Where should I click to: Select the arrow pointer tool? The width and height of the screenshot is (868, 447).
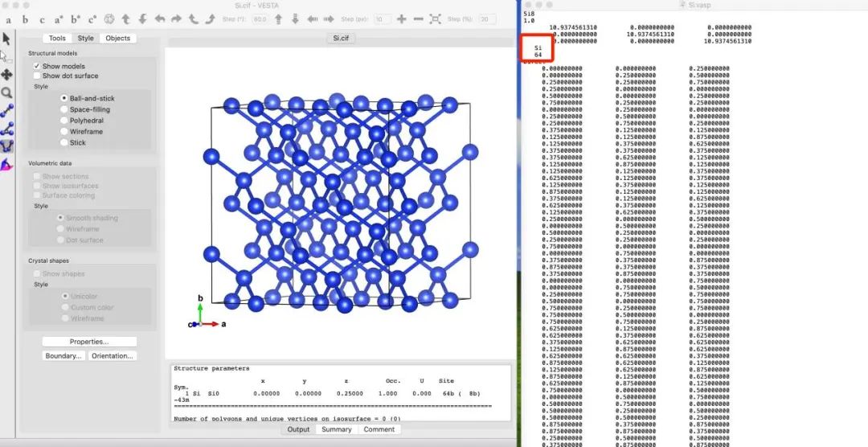[x=6, y=39]
